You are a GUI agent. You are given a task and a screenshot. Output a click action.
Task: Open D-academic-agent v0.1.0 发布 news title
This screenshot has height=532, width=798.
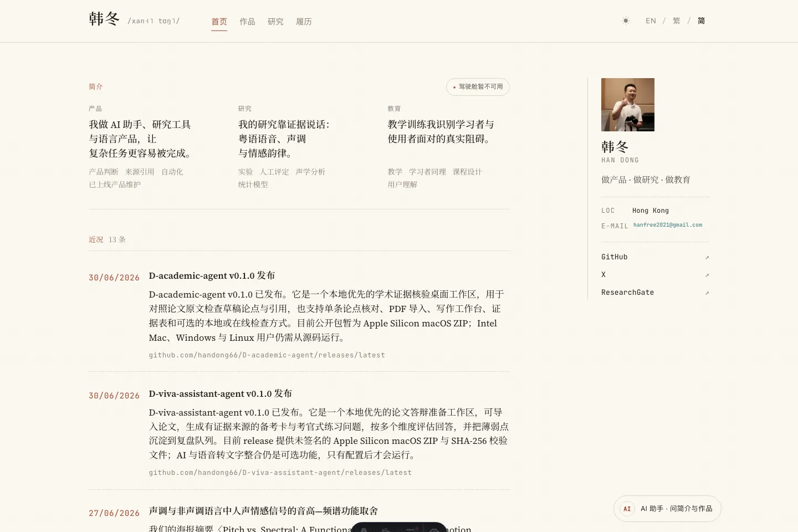212,276
